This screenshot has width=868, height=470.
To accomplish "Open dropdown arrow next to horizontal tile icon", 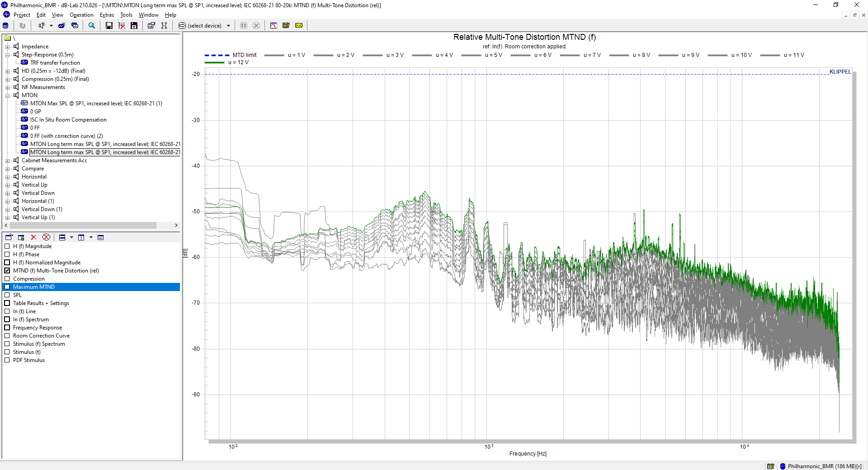I will 71,237.
